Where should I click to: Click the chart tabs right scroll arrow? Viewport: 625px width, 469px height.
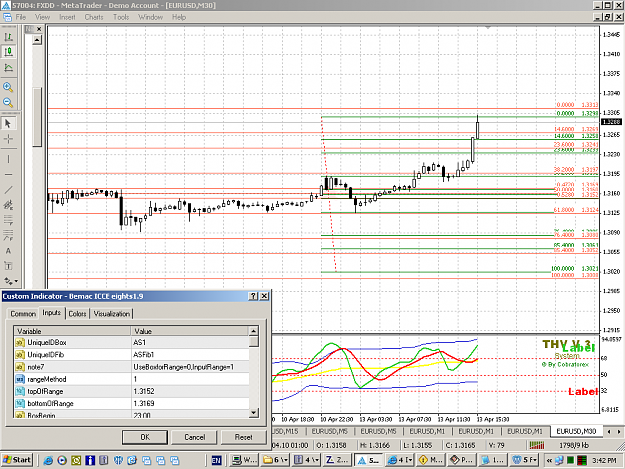click(x=619, y=432)
